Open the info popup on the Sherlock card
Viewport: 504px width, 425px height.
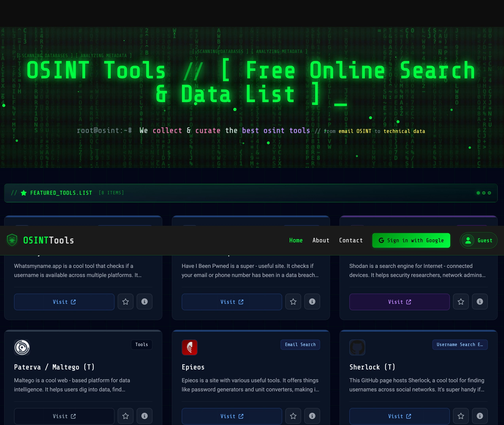(480, 416)
